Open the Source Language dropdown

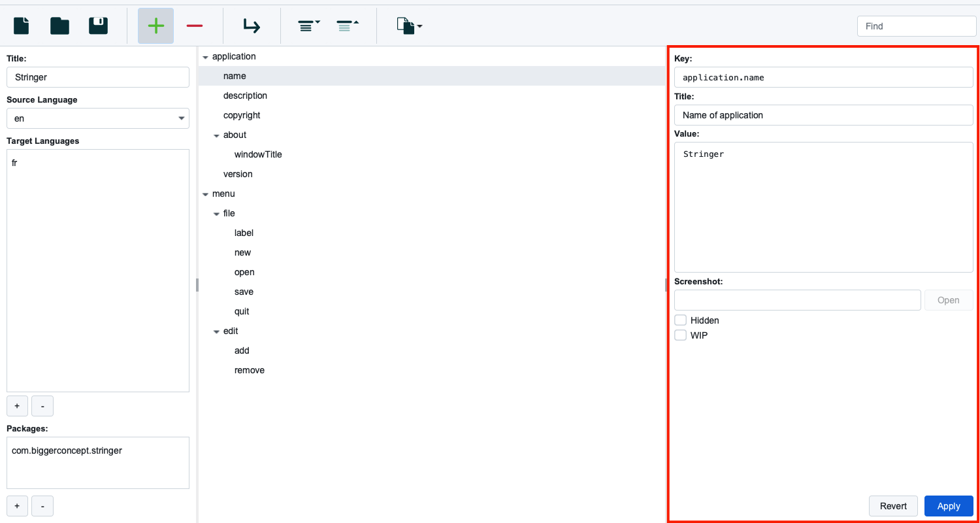(98, 118)
